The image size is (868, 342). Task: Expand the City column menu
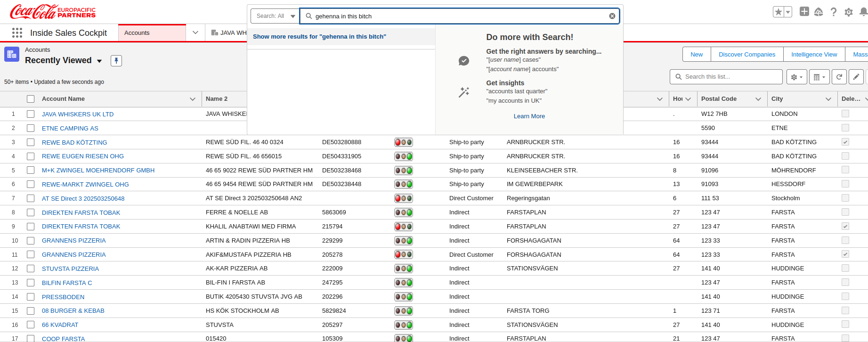(828, 99)
